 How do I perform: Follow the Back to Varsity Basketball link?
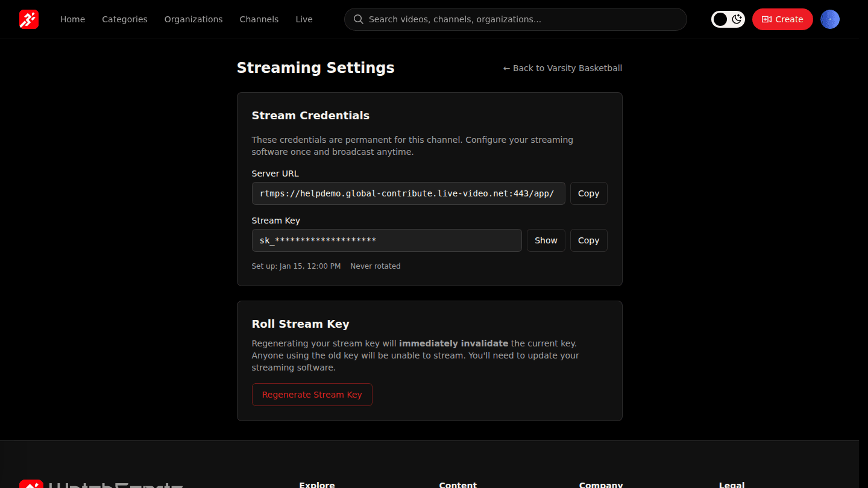point(562,68)
